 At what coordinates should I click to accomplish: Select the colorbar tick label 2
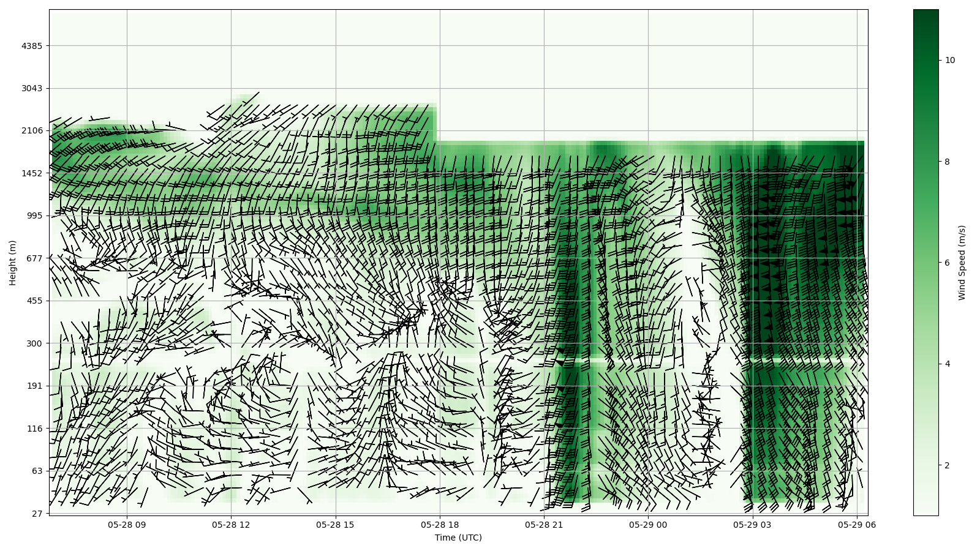point(947,465)
